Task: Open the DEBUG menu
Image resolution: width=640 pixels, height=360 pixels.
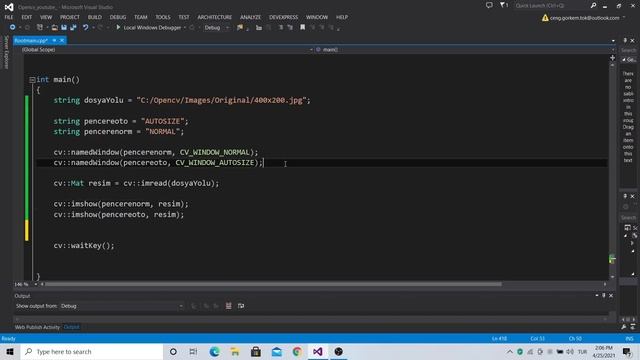Action: click(118, 17)
